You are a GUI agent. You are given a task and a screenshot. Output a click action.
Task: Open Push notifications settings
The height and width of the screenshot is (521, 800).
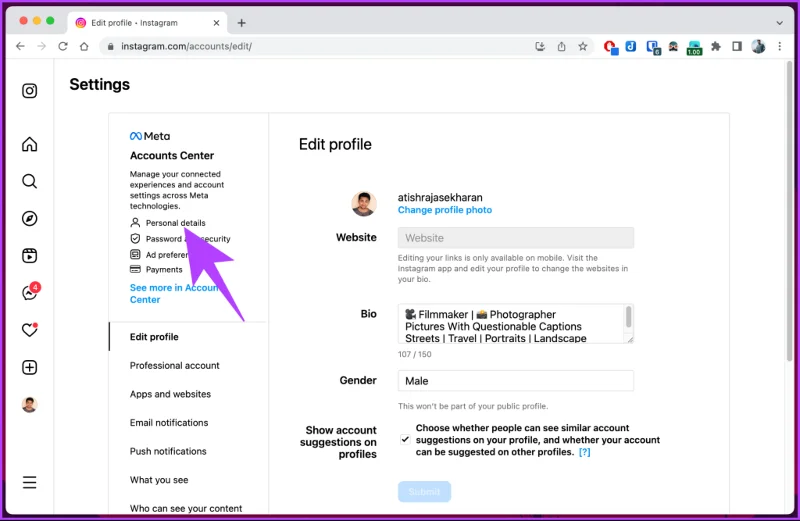[168, 451]
